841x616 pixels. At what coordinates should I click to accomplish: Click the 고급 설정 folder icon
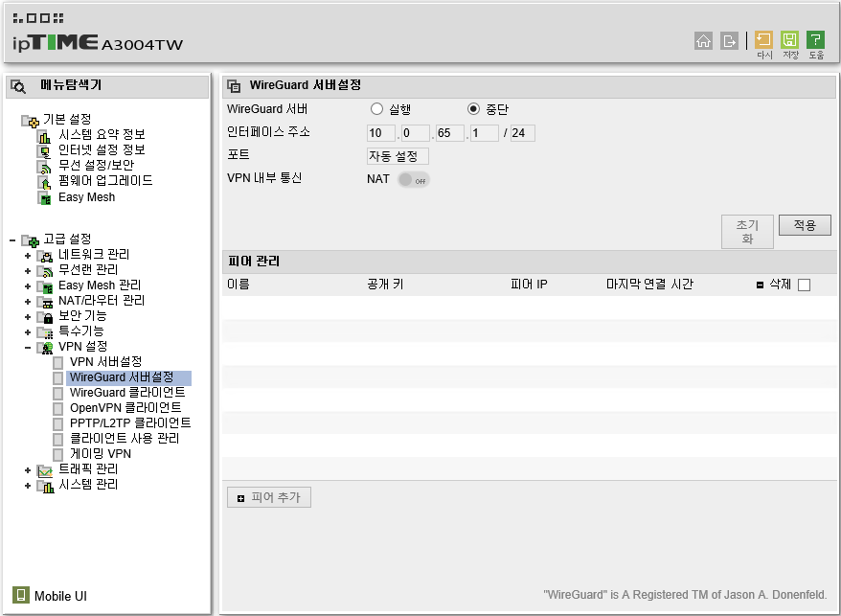coord(30,240)
